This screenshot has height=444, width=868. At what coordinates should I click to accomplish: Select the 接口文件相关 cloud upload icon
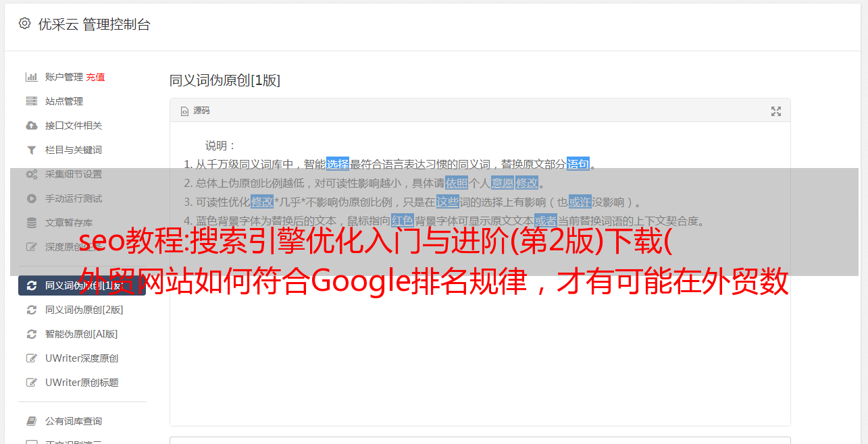(x=31, y=126)
